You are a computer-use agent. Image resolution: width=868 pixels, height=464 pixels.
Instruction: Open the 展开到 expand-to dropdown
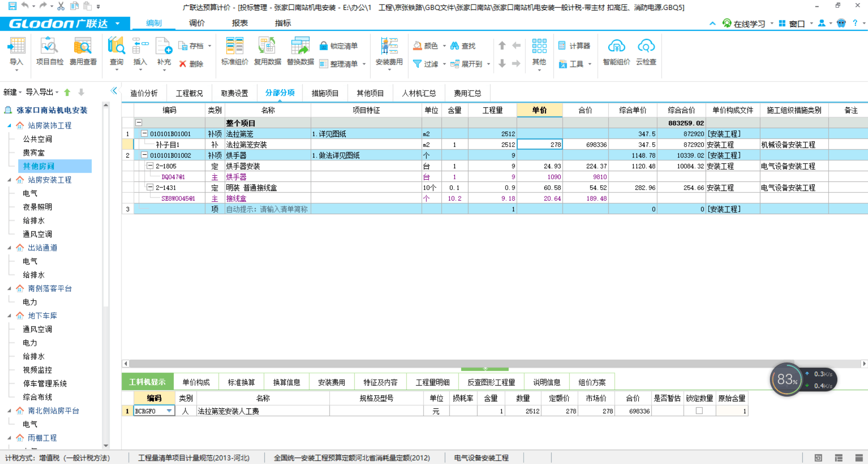point(489,64)
